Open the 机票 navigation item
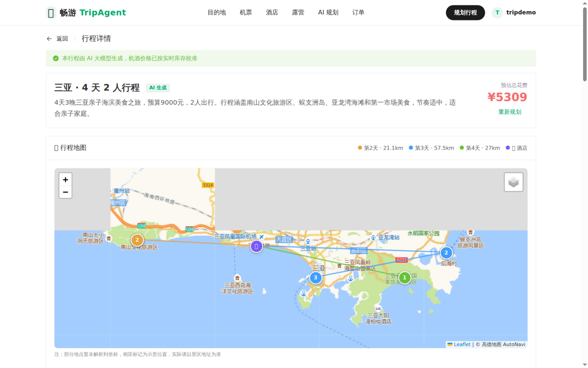The width and height of the screenshot is (588, 368). coord(246,13)
